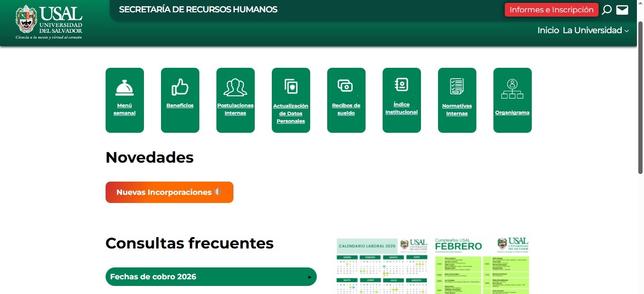Expand Fechas de cobro 2026 accordion
The image size is (644, 294).
click(x=211, y=277)
